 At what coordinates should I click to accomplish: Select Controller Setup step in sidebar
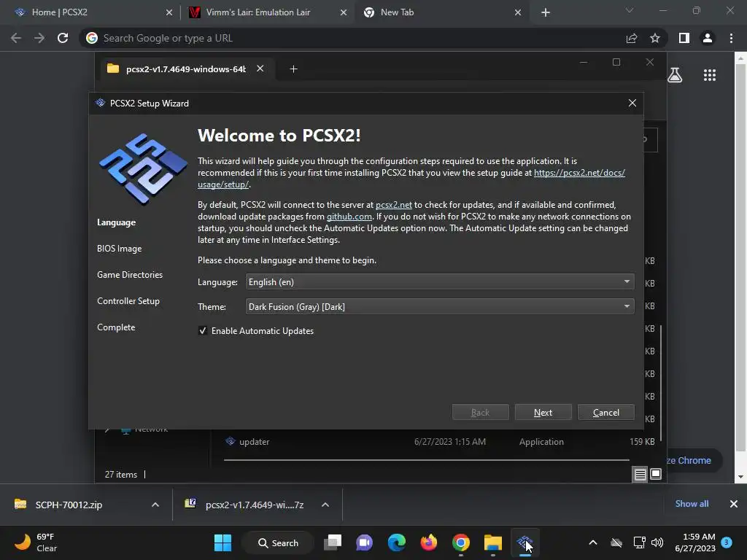(x=128, y=301)
